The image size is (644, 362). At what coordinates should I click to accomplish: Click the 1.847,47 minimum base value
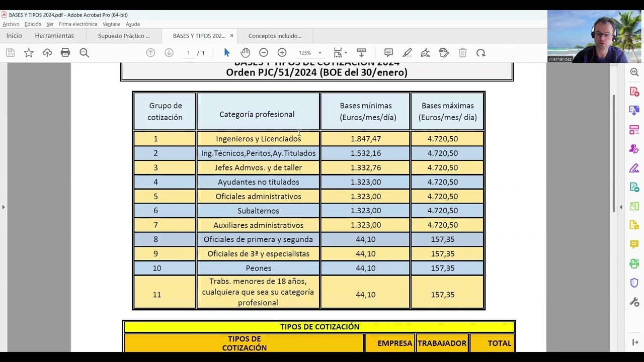[366, 139]
